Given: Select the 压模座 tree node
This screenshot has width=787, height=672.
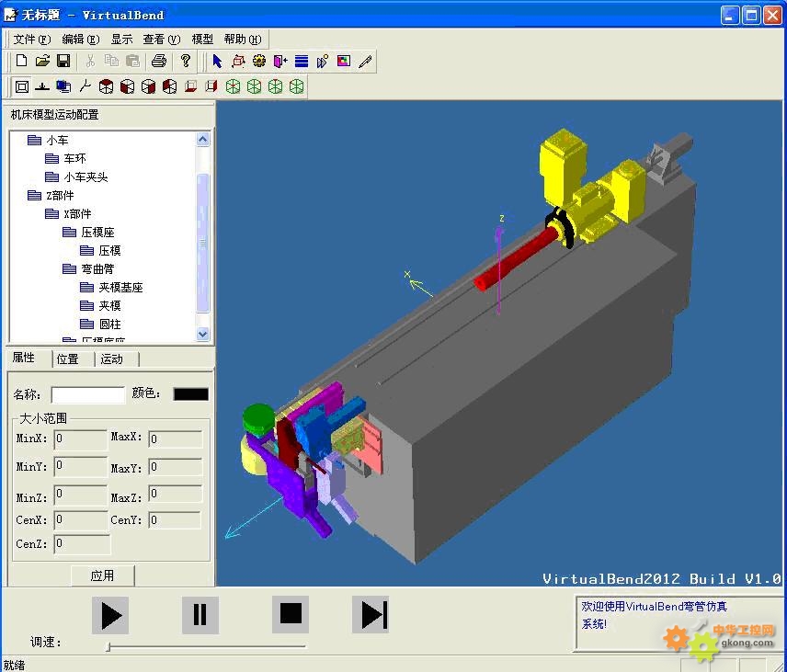Looking at the screenshot, I should (x=97, y=233).
